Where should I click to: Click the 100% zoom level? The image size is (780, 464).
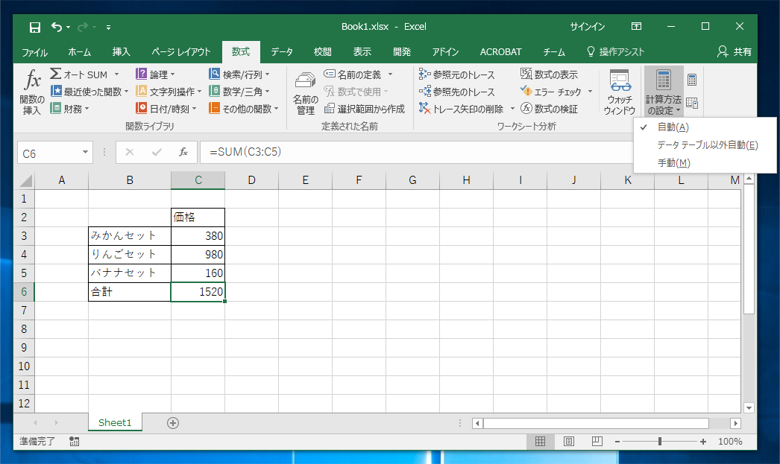[x=730, y=441]
